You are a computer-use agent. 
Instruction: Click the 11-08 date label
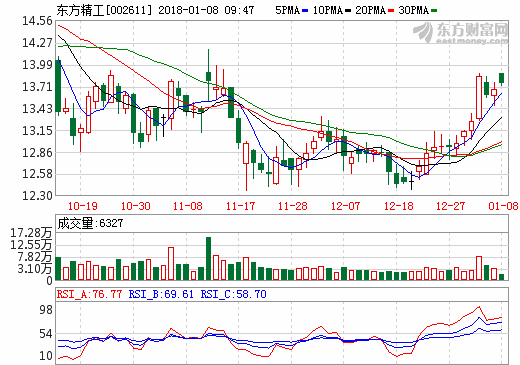(188, 206)
